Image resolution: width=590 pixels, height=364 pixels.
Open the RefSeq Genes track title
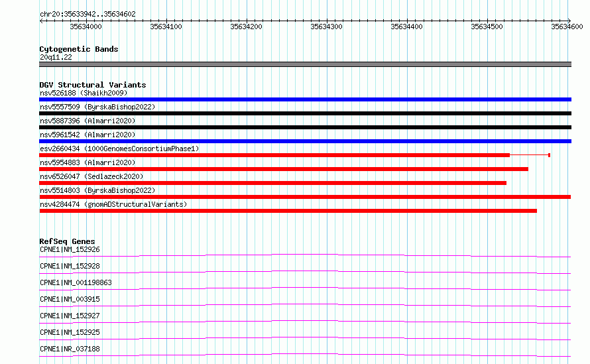coord(67,241)
